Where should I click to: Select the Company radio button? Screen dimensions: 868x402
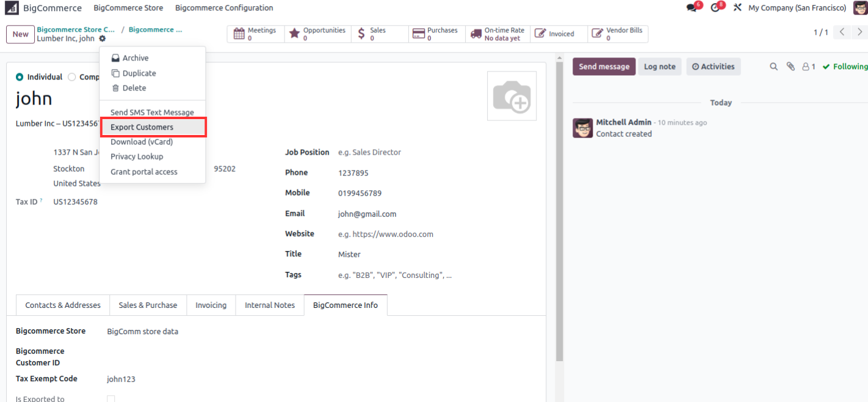point(72,77)
